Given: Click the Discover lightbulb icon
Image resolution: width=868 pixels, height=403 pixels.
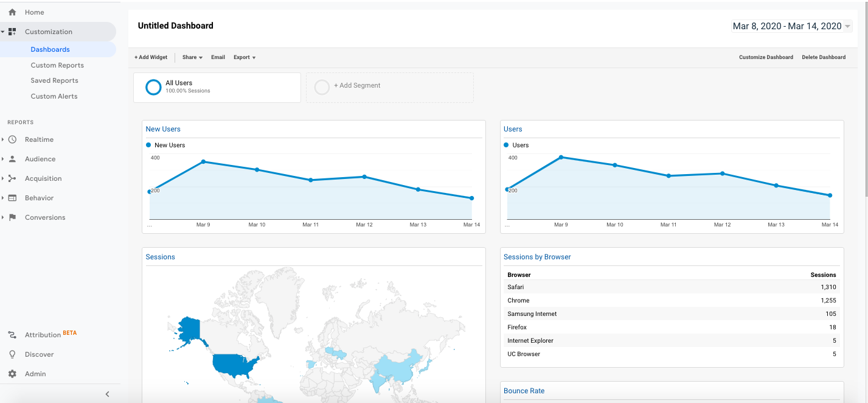Looking at the screenshot, I should pos(12,354).
